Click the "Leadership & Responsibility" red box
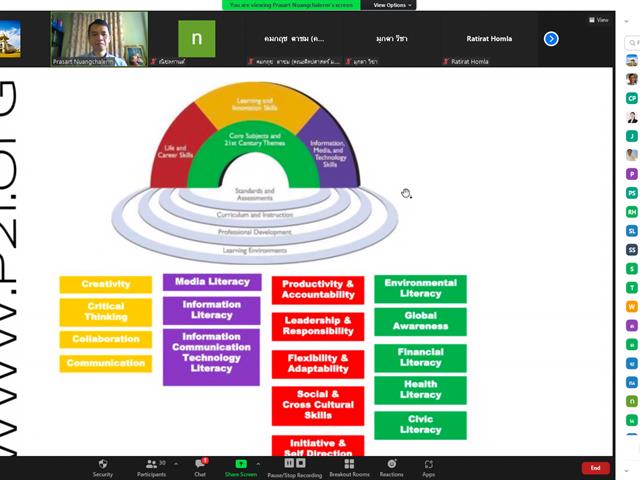 point(318,326)
